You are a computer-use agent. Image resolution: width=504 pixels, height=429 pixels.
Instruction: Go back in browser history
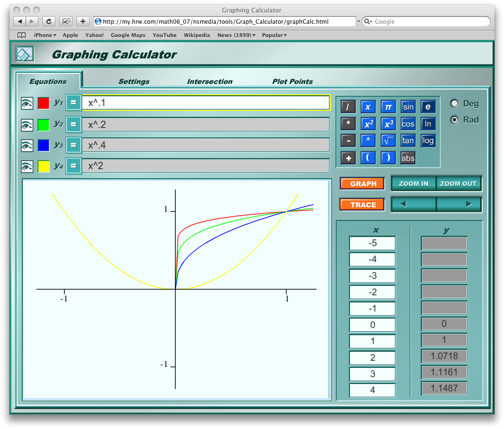[x=20, y=21]
